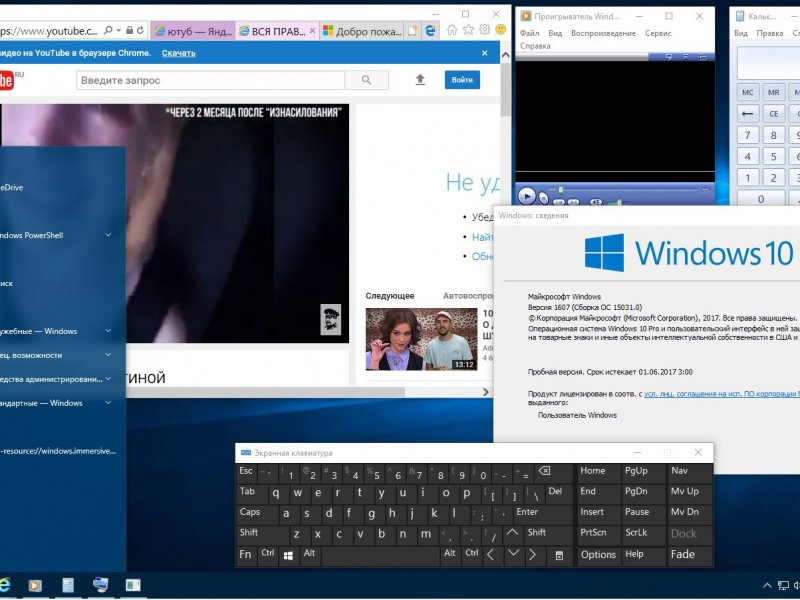Image resolution: width=800 pixels, height=600 pixels.
Task: Refresh the page using the address bar icon
Action: (x=140, y=31)
